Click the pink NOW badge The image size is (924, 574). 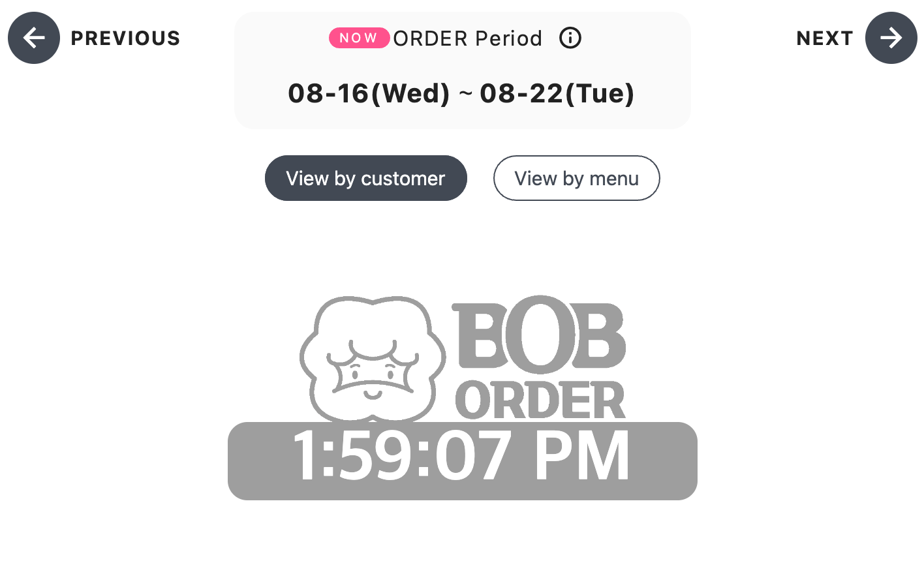coord(359,38)
